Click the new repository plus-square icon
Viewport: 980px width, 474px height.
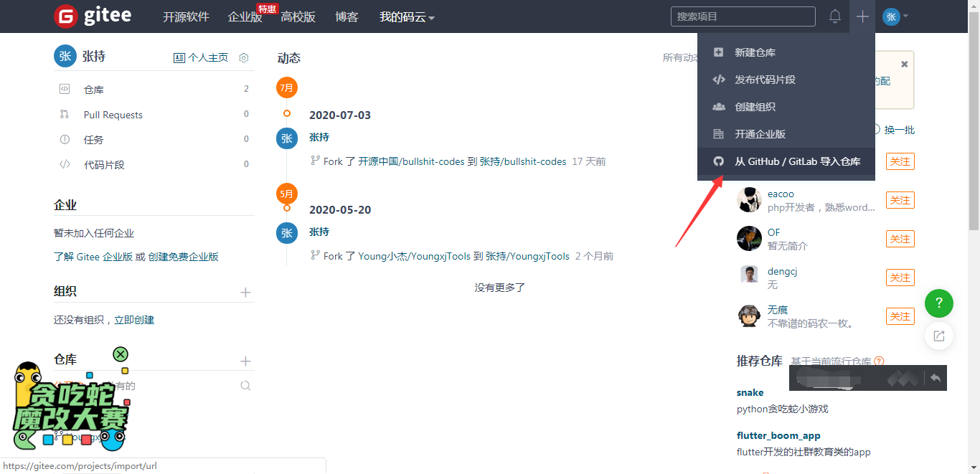pos(718,52)
